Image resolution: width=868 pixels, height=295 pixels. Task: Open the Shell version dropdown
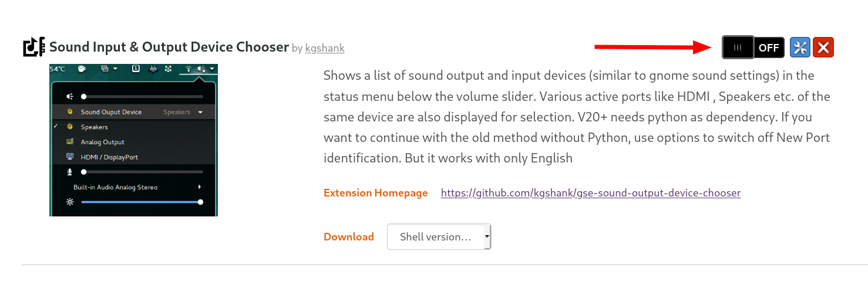point(439,237)
